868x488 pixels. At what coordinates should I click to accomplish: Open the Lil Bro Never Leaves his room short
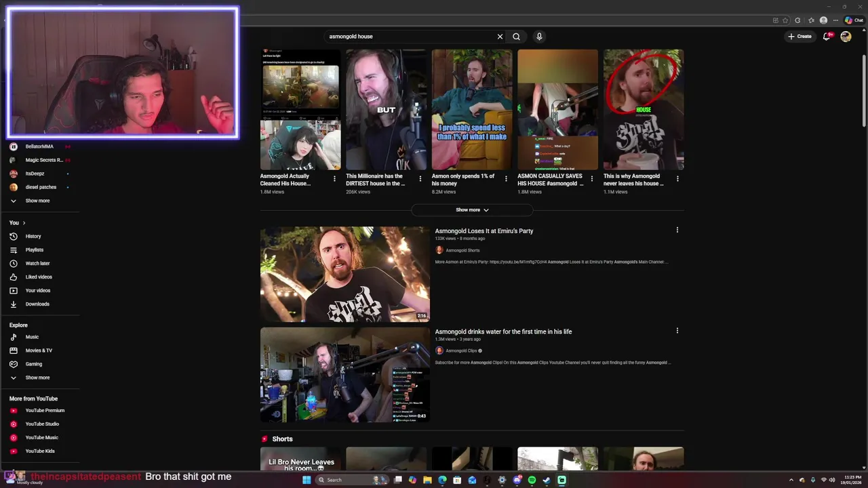point(300,459)
